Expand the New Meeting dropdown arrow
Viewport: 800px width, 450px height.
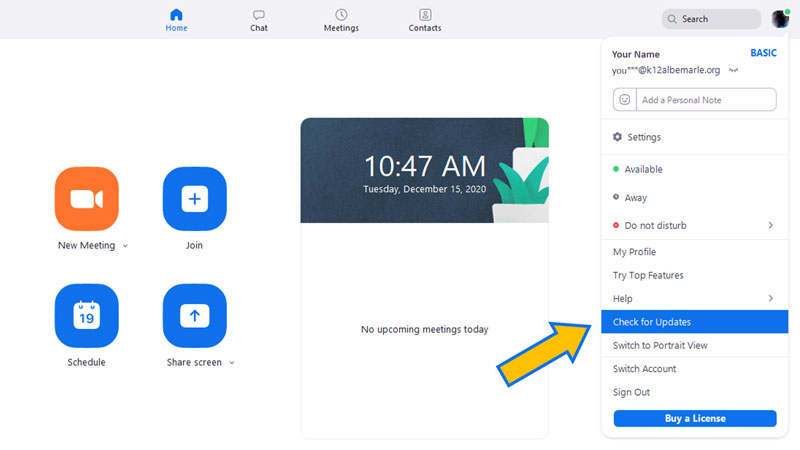(x=126, y=246)
